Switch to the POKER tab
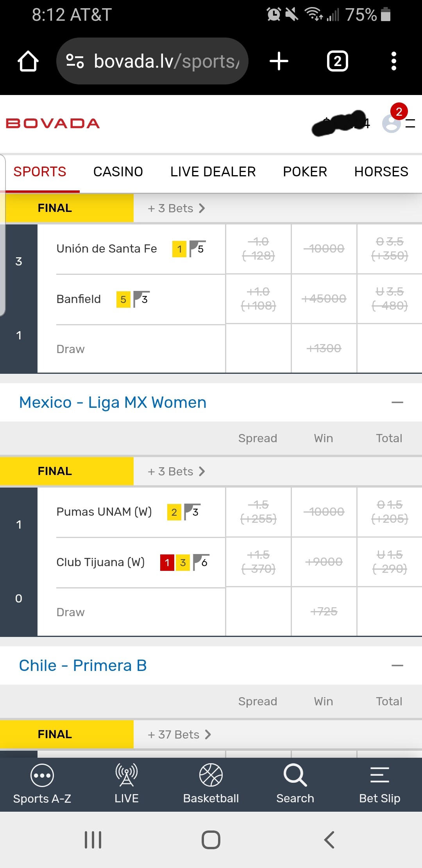 (x=305, y=172)
